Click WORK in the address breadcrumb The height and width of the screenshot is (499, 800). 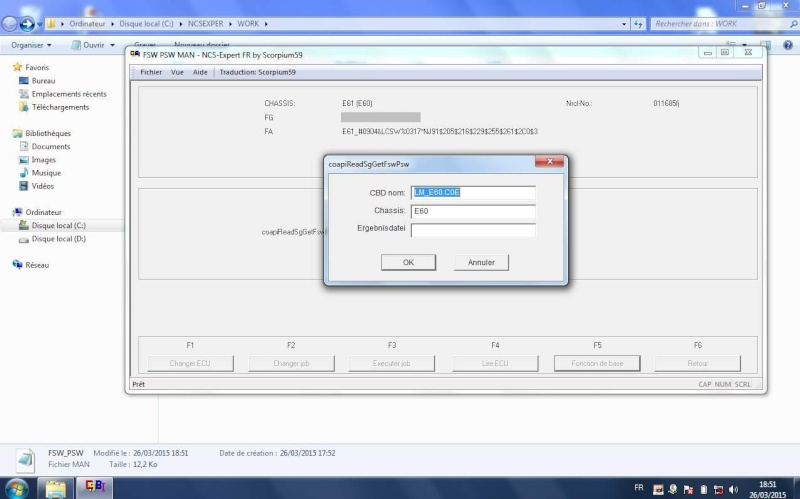pyautogui.click(x=248, y=23)
